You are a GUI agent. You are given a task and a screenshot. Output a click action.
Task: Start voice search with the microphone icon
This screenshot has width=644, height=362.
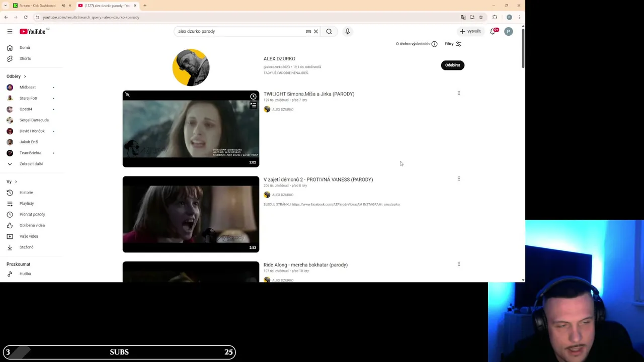pyautogui.click(x=347, y=31)
